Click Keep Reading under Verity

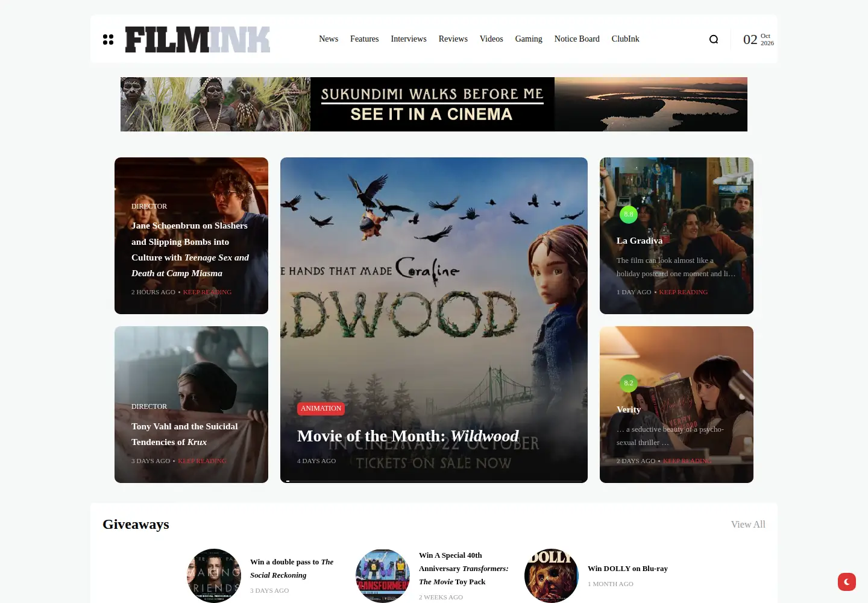click(x=687, y=461)
